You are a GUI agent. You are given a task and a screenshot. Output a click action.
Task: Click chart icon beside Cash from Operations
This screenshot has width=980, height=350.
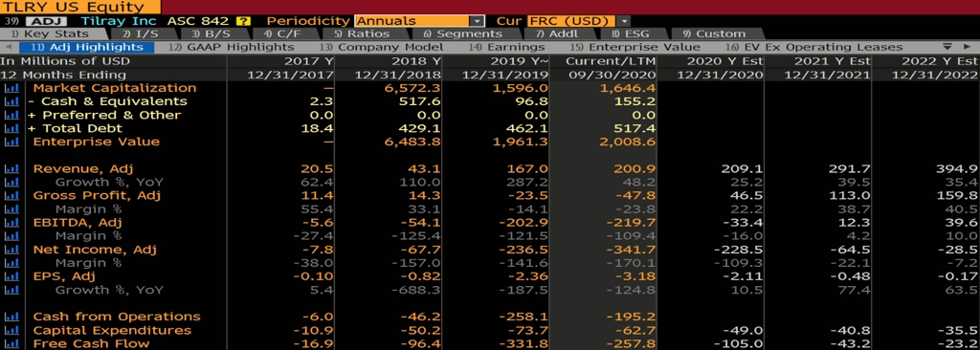[11, 317]
